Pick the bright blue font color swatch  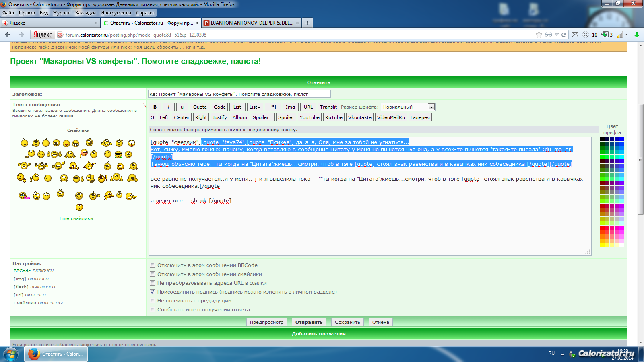click(622, 139)
